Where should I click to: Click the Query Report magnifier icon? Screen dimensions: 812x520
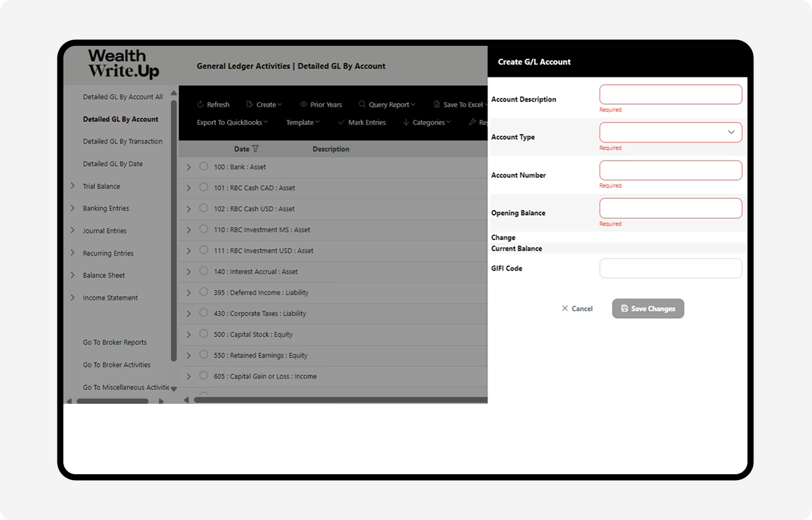(x=362, y=104)
